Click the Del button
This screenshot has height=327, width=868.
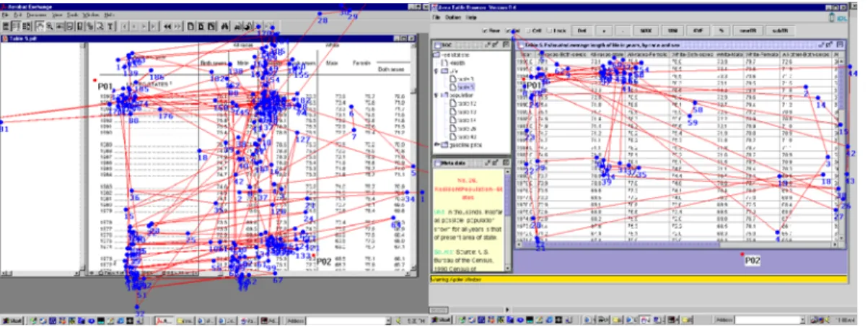pyautogui.click(x=581, y=31)
